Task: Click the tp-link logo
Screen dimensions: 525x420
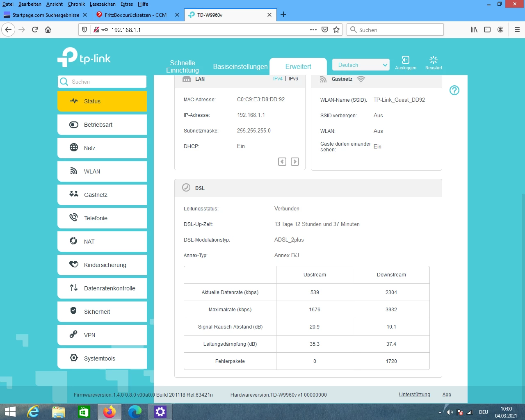Action: point(84,57)
